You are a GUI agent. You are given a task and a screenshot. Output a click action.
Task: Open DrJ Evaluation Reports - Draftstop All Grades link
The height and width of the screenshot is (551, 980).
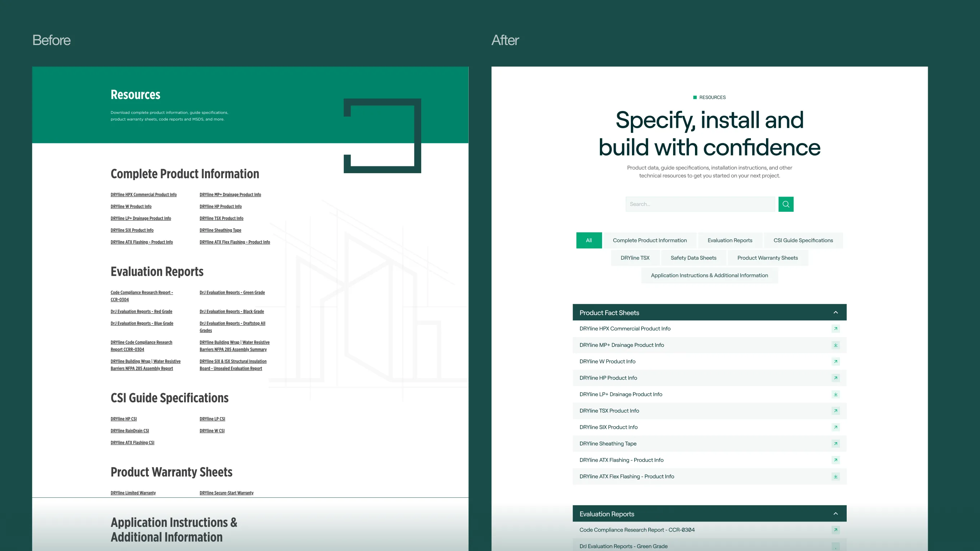[x=232, y=327]
